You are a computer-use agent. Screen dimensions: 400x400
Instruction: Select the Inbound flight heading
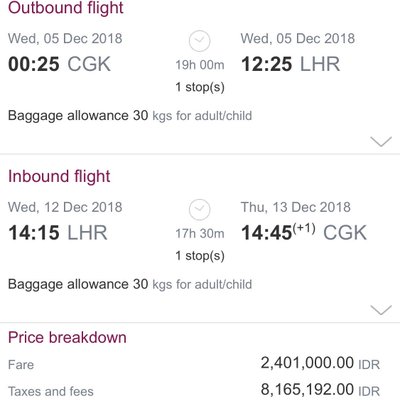[x=59, y=176]
